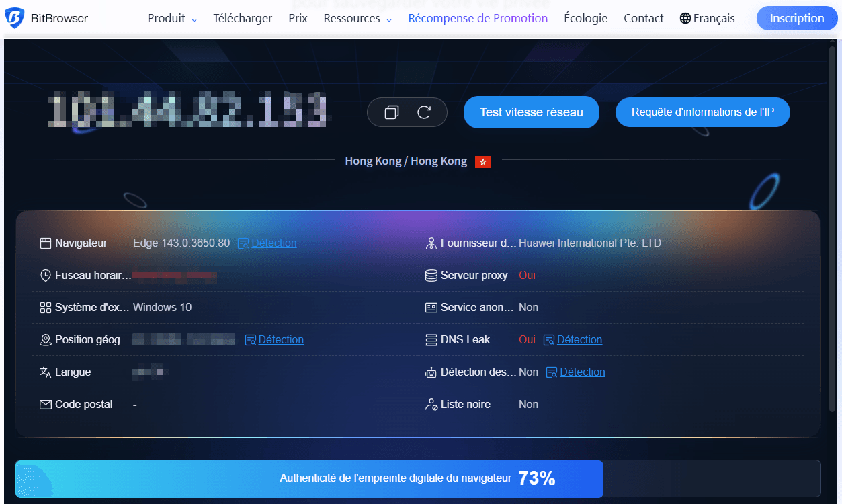This screenshot has width=842, height=504.
Task: Refresh the IP using the reload icon
Action: (x=424, y=112)
